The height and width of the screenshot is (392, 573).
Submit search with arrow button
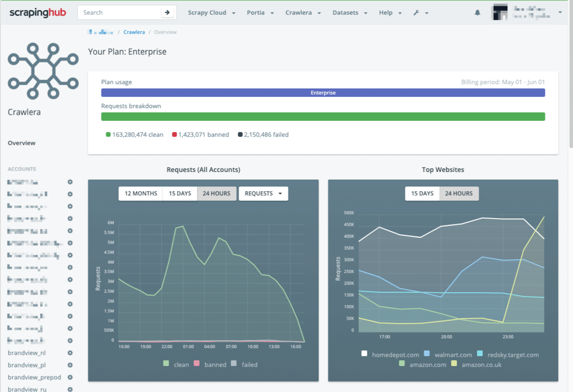coord(167,13)
